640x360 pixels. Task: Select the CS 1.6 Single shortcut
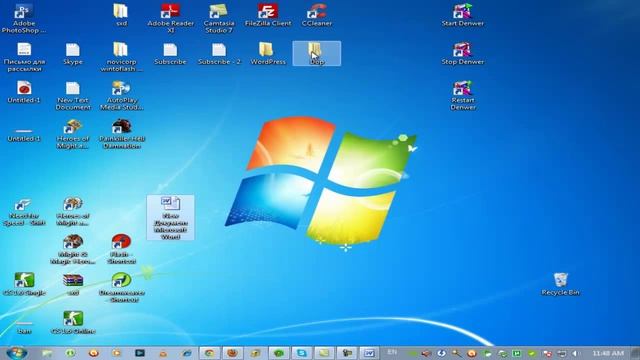[x=24, y=284]
